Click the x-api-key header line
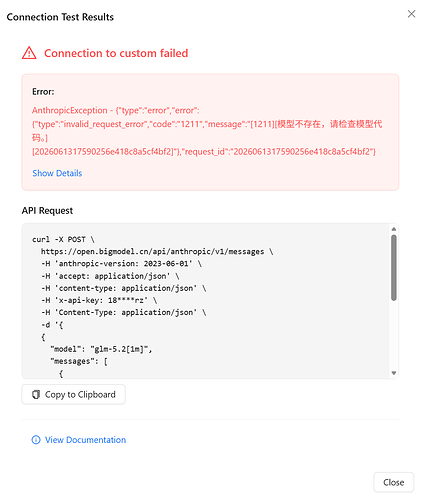422x500 pixels. [99, 300]
